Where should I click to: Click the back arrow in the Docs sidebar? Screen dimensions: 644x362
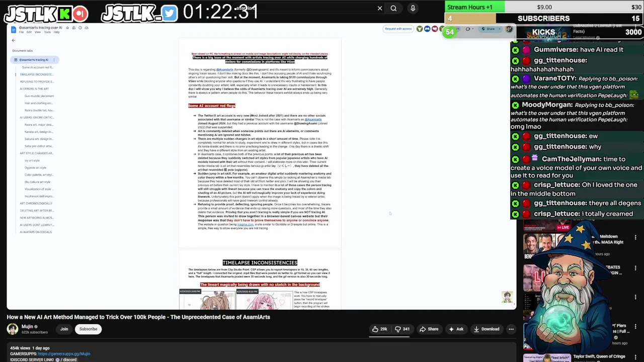point(14,40)
